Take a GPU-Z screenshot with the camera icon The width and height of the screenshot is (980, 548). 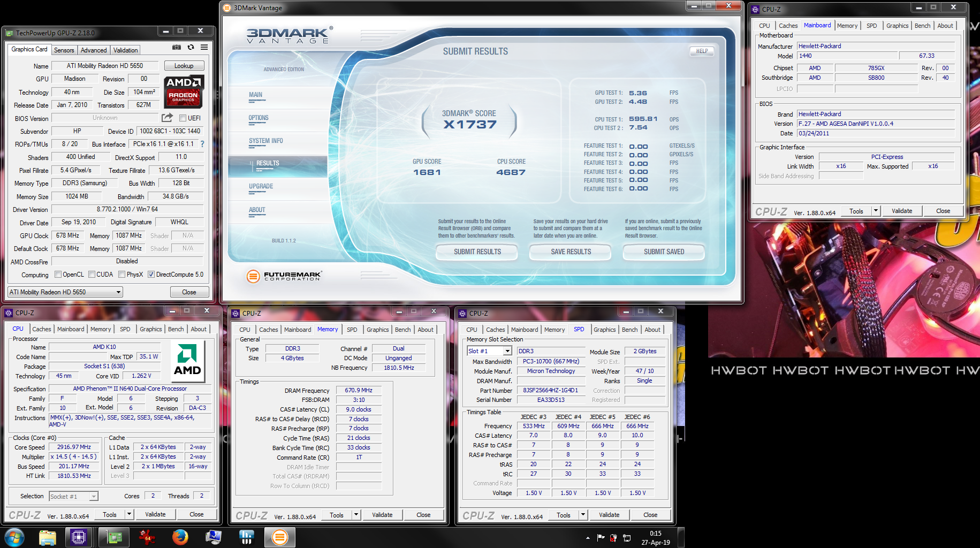tap(176, 48)
